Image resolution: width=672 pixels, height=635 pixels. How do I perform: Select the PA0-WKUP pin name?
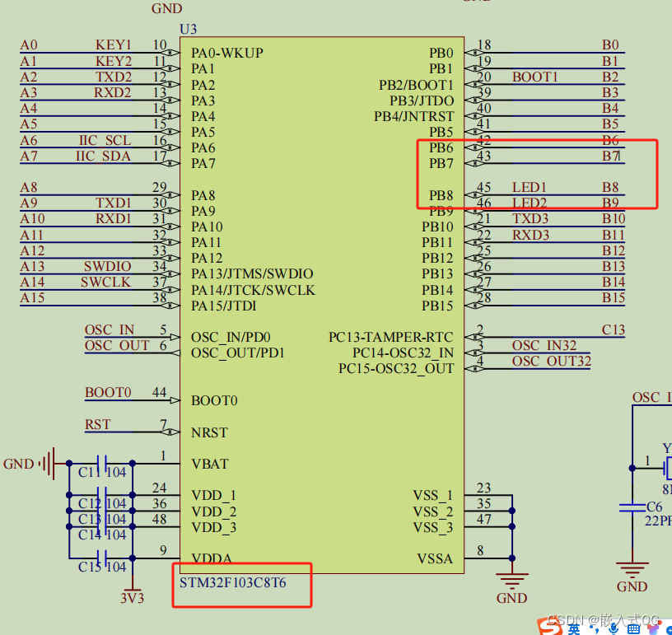[227, 53]
